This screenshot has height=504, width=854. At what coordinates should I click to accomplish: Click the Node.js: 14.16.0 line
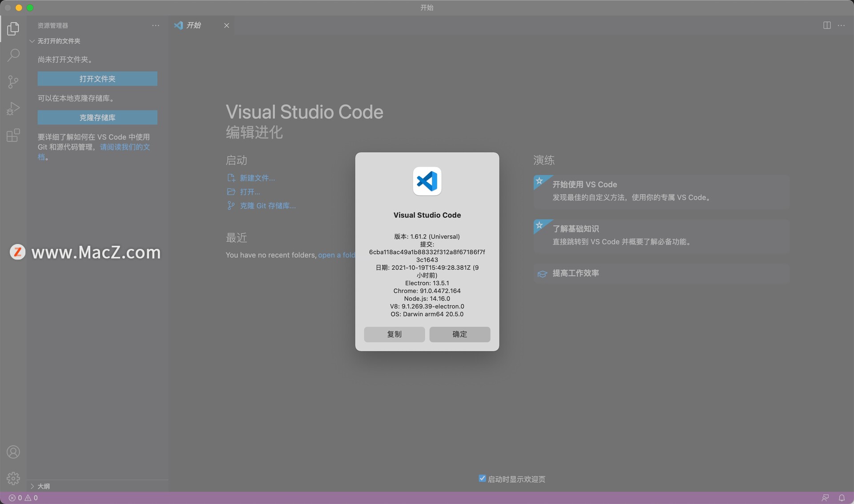427,299
